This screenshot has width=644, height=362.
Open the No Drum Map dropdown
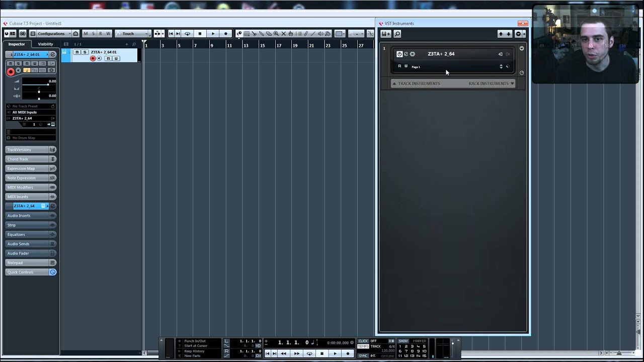pos(31,137)
